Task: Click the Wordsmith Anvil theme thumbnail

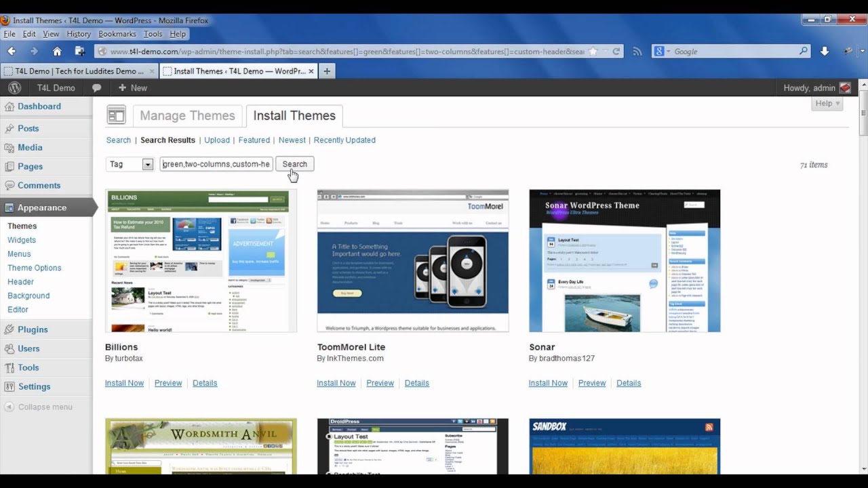Action: 201,446
